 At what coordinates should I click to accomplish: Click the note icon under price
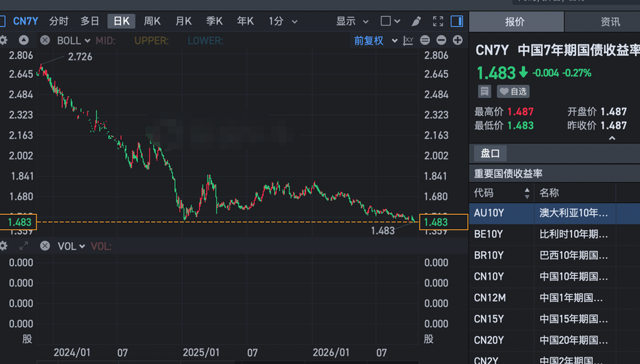[485, 91]
